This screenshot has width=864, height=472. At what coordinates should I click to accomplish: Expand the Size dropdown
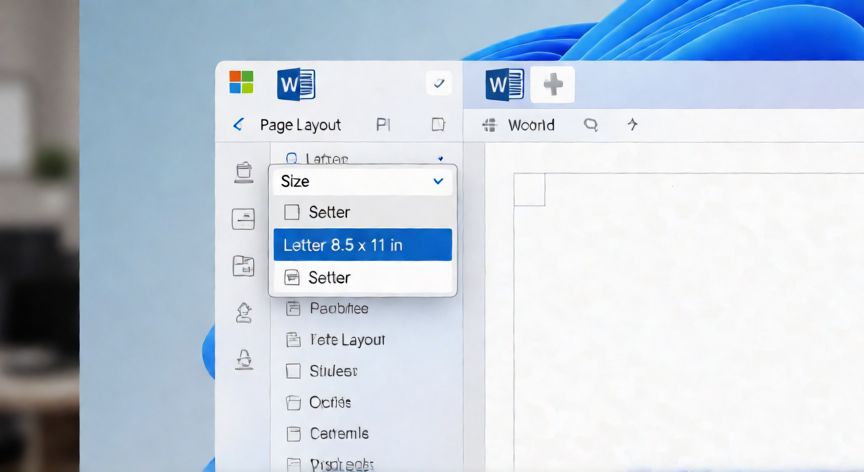pos(363,181)
